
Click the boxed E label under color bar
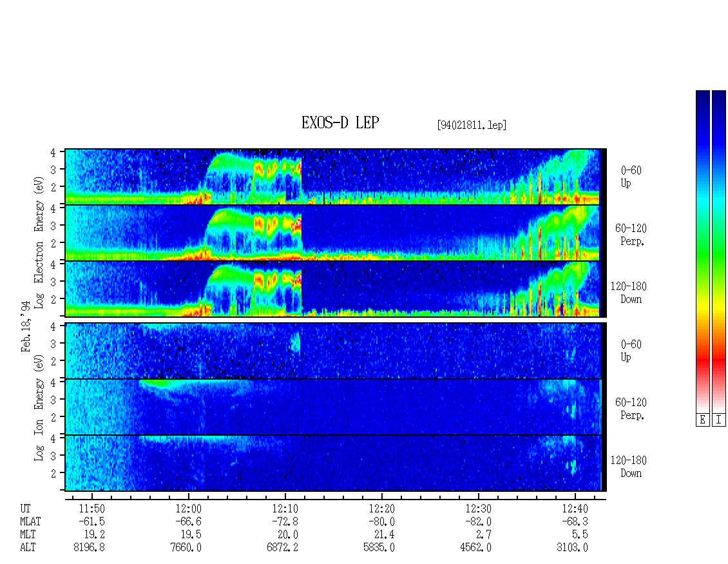(702, 420)
